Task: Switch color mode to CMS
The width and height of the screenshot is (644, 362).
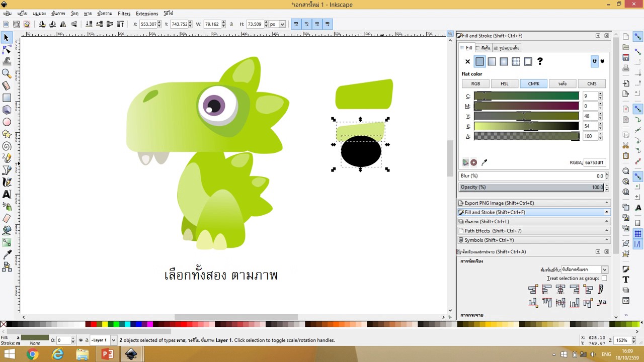Action: 592,84
